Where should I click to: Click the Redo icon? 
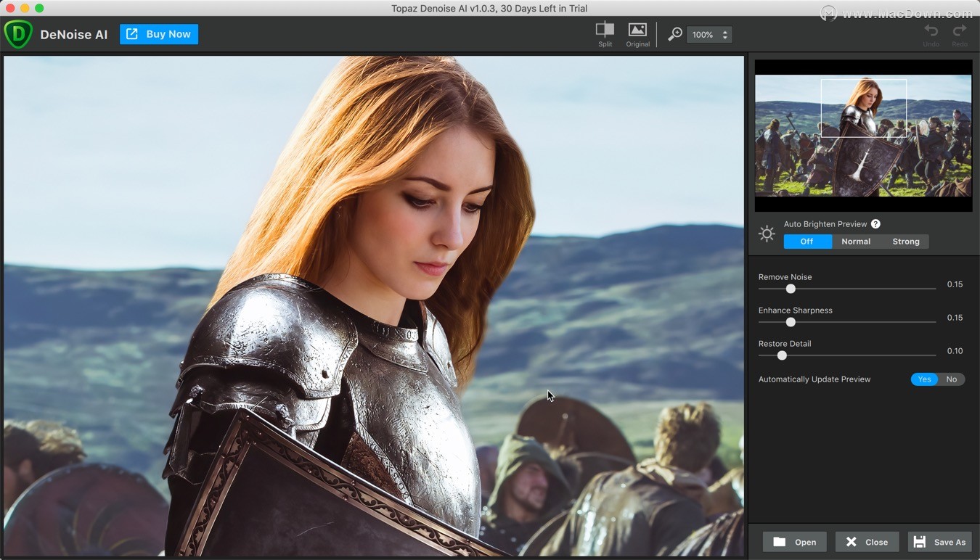(x=959, y=30)
